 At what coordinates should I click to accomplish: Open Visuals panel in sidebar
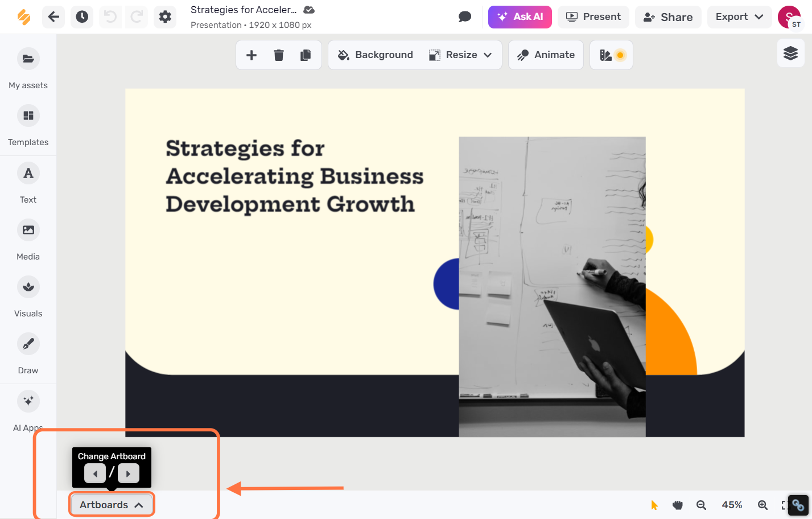[x=28, y=298]
